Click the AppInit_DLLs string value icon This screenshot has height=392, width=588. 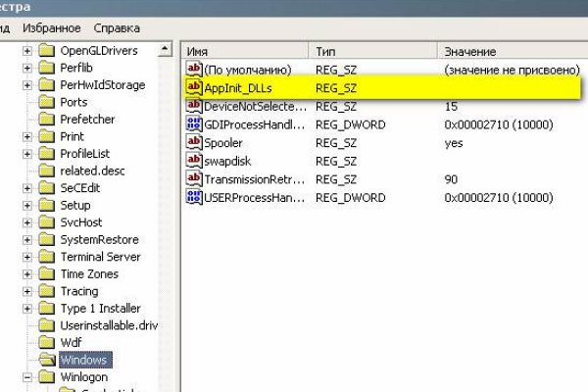click(193, 88)
